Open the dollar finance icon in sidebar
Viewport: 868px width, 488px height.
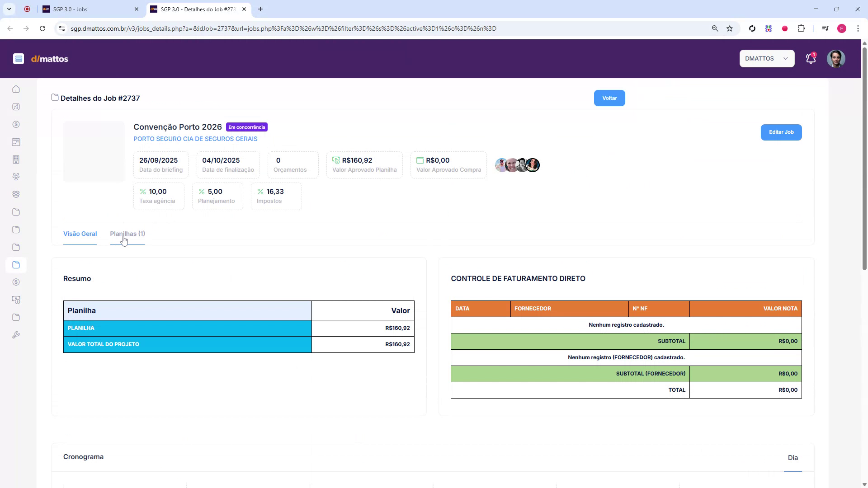pos(16,124)
